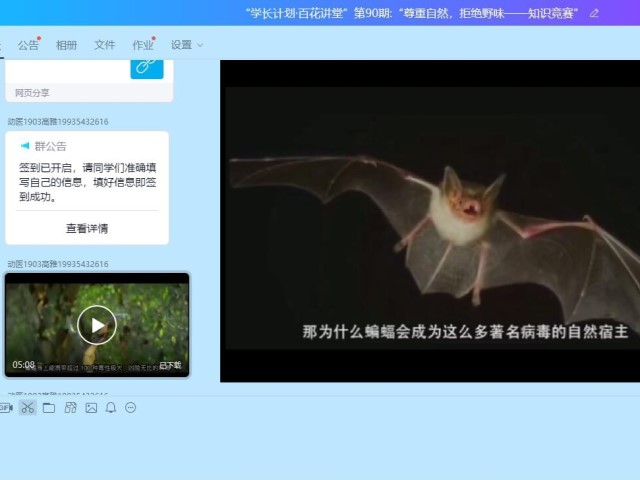The image size is (640, 480).
Task: Click the message input area
Action: click(320, 449)
